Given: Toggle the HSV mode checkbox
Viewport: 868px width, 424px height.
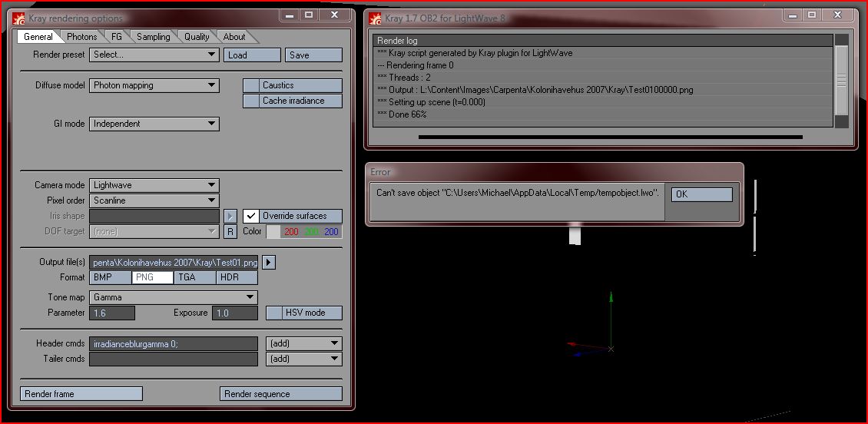Looking at the screenshot, I should [x=274, y=313].
